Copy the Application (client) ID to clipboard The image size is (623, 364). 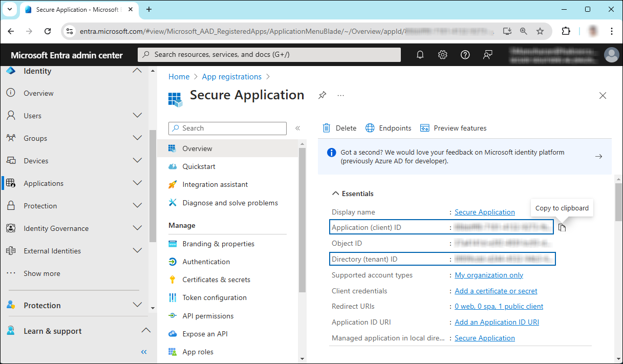click(x=562, y=227)
